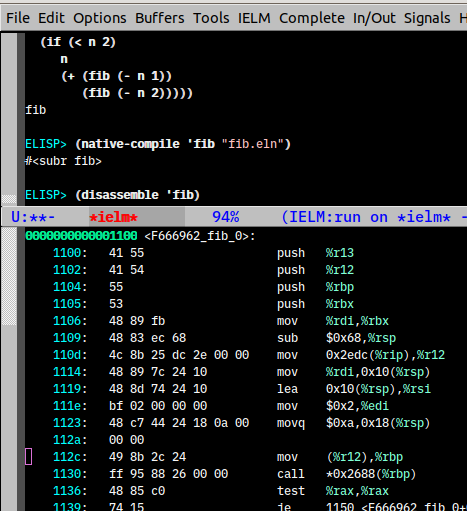The height and width of the screenshot is (511, 467).
Task: Click the (fib (- n 2))))) expression
Action: [137, 93]
